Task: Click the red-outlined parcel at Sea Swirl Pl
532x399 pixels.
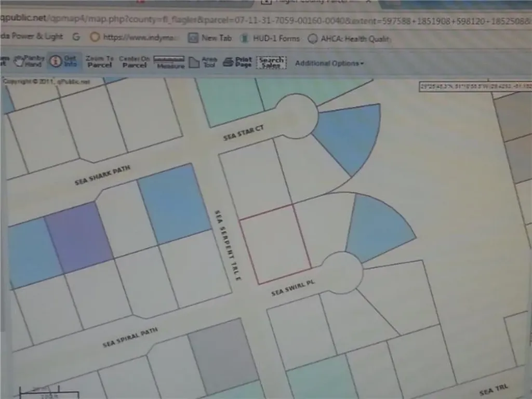Action: pyautogui.click(x=275, y=244)
